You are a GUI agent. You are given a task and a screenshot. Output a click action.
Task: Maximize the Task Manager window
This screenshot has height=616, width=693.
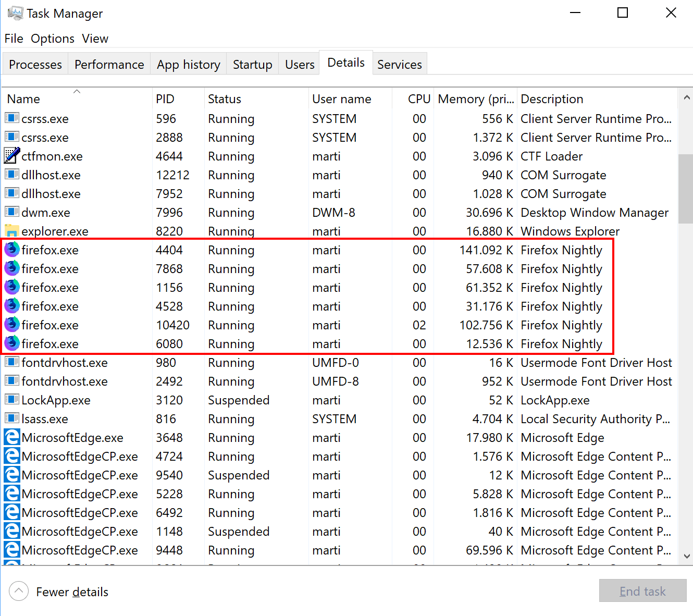[x=623, y=13]
